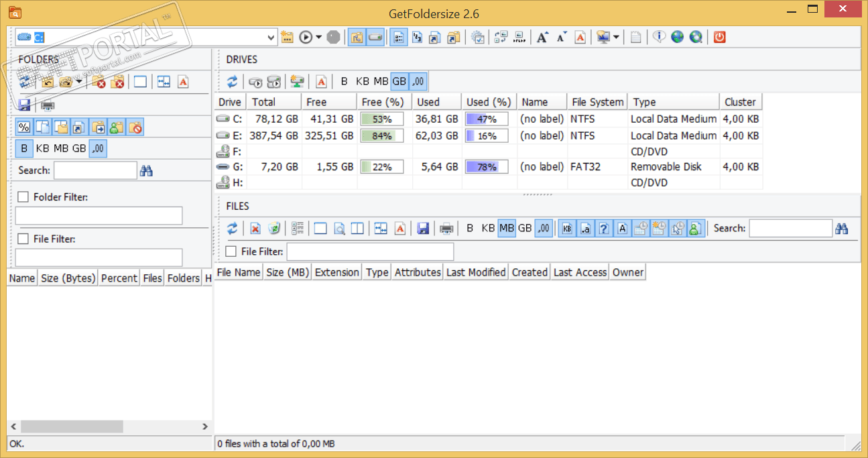Click the Files toolbar save disk icon

click(x=422, y=229)
